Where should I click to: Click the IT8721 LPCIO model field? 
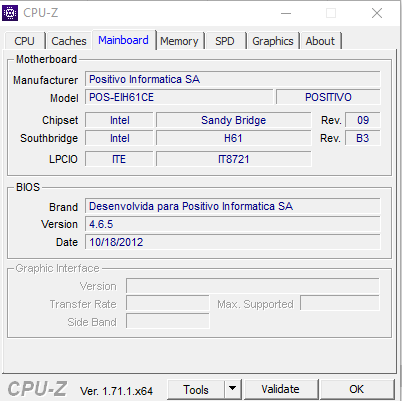pyautogui.click(x=233, y=159)
